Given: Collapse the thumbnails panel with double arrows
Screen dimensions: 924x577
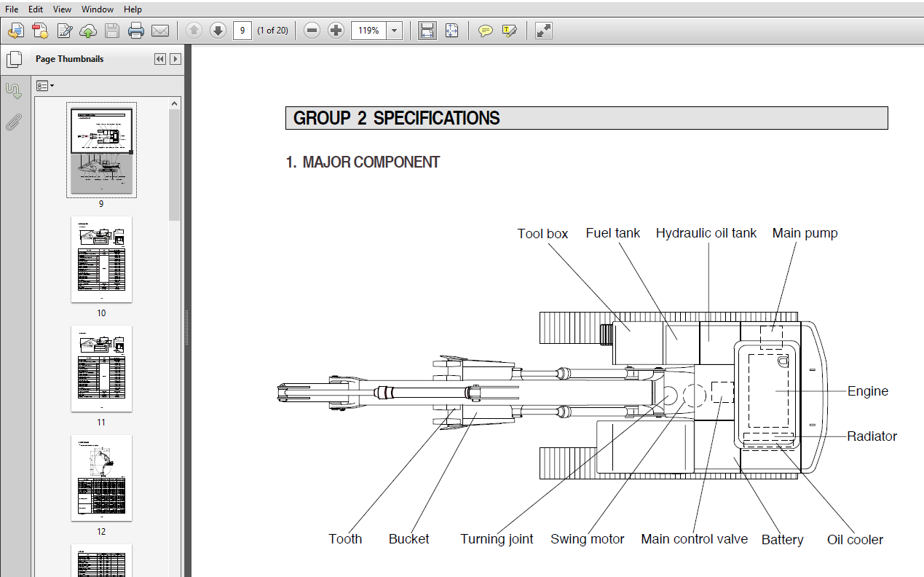Looking at the screenshot, I should pyautogui.click(x=160, y=59).
